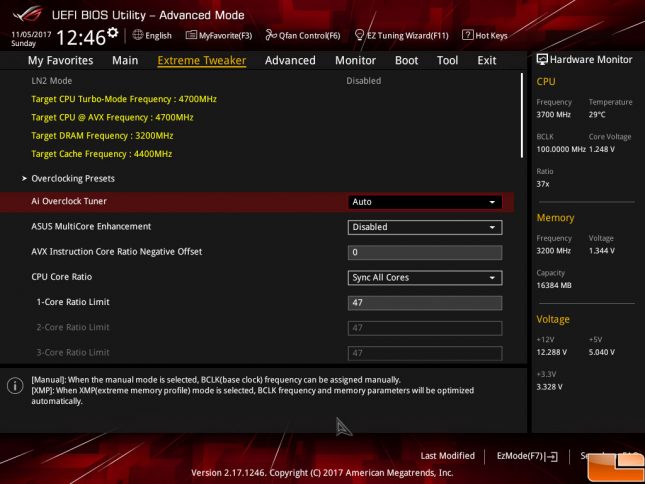
Task: Click the Hardware Monitor display icon
Action: click(542, 60)
